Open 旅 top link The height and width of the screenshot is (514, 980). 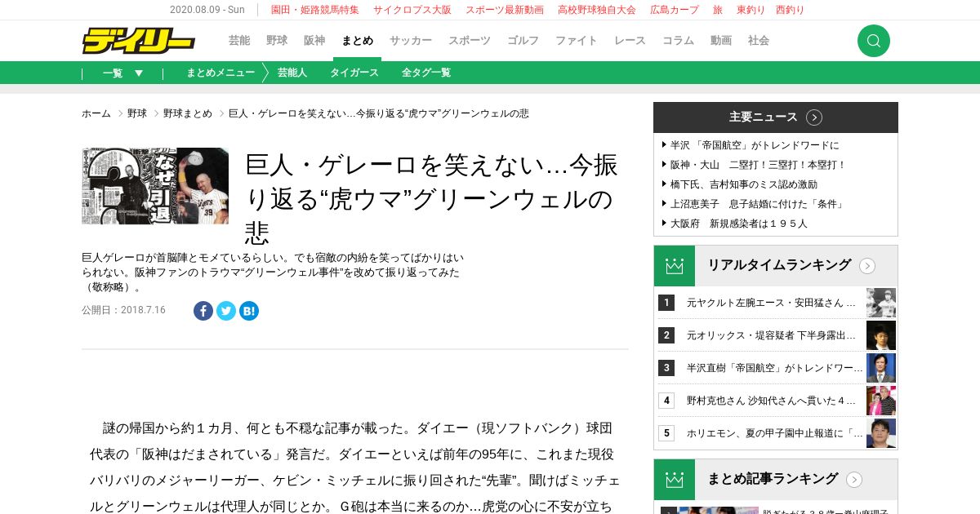click(x=718, y=10)
